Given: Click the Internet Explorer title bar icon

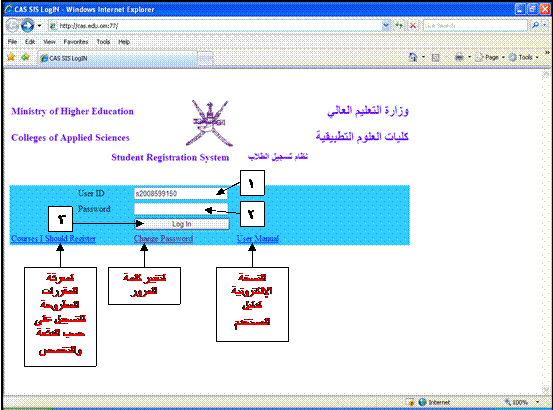Looking at the screenshot, I should [x=8, y=10].
